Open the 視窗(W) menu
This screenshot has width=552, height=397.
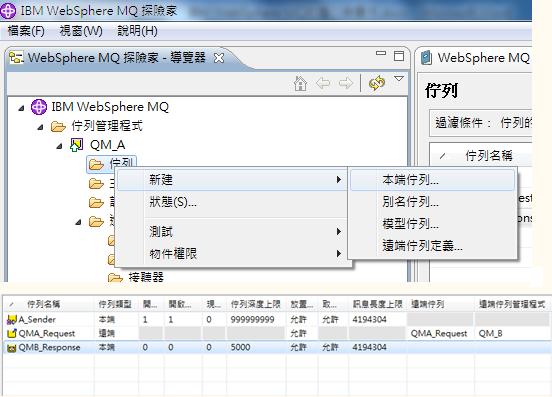(x=81, y=31)
